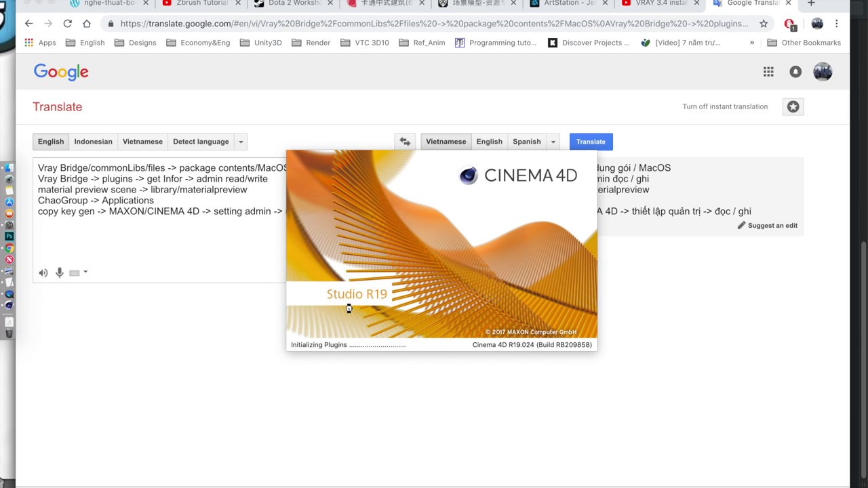868x488 pixels.
Task: Open the red extension icon in toolbar
Action: [x=790, y=24]
